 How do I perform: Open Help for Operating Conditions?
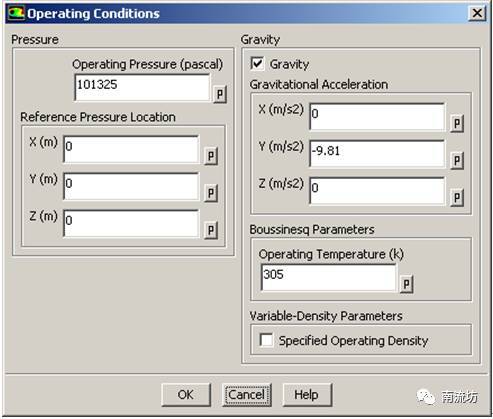pyautogui.click(x=307, y=395)
